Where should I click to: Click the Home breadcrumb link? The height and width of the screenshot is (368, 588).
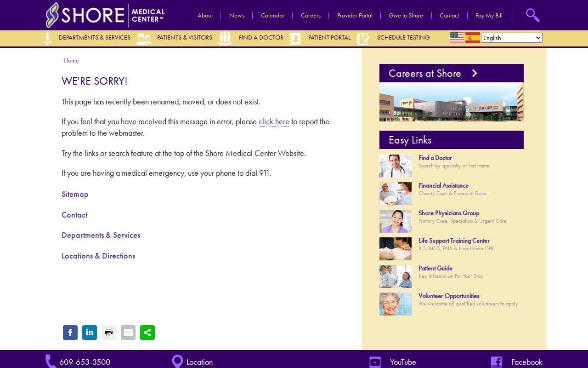click(x=71, y=60)
